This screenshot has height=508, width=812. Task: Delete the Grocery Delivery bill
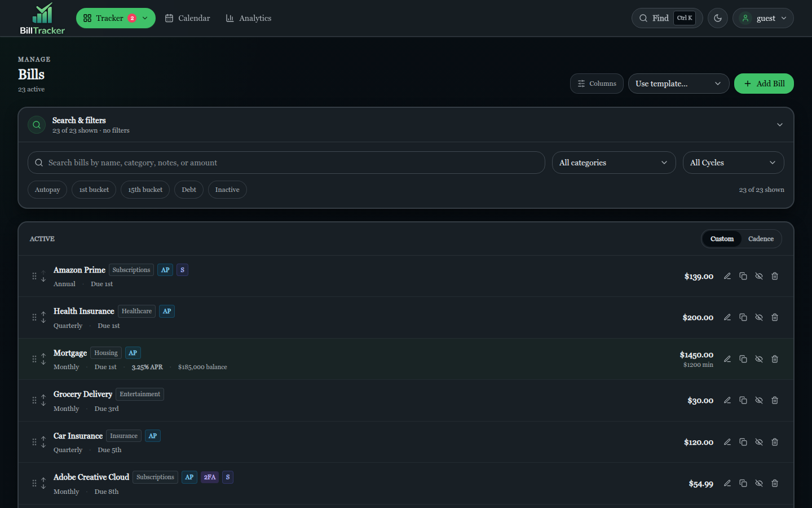tap(775, 400)
